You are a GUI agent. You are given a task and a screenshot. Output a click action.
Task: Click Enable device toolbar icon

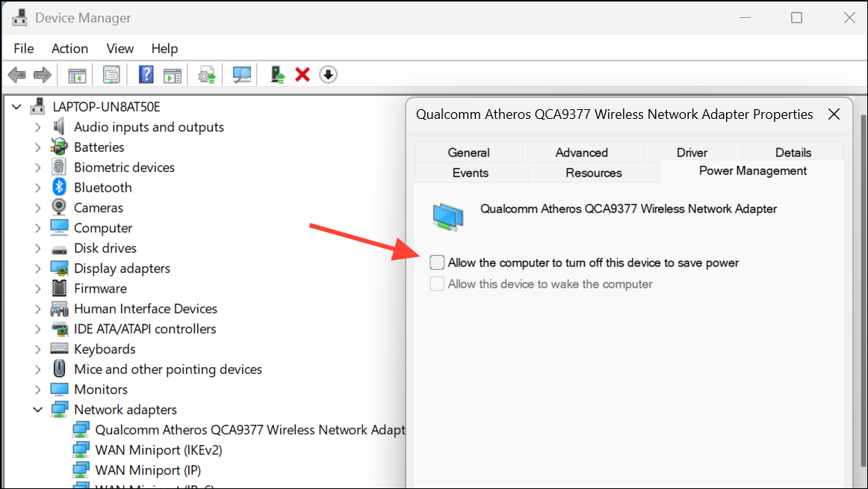tap(277, 74)
